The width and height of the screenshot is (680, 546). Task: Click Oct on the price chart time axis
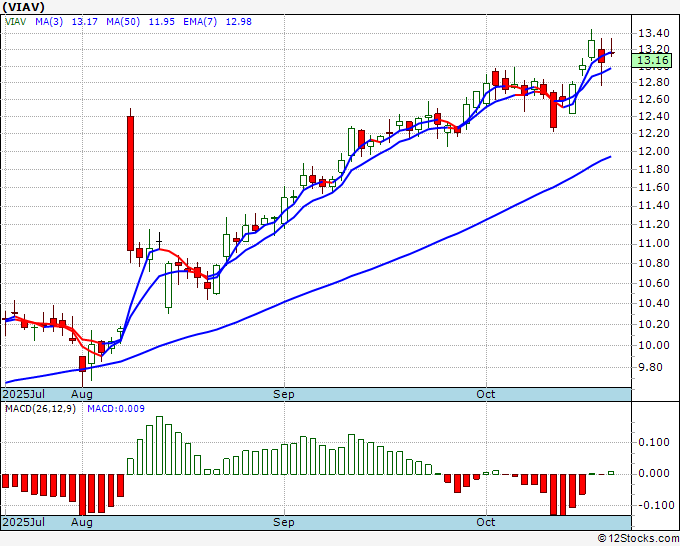pos(485,394)
